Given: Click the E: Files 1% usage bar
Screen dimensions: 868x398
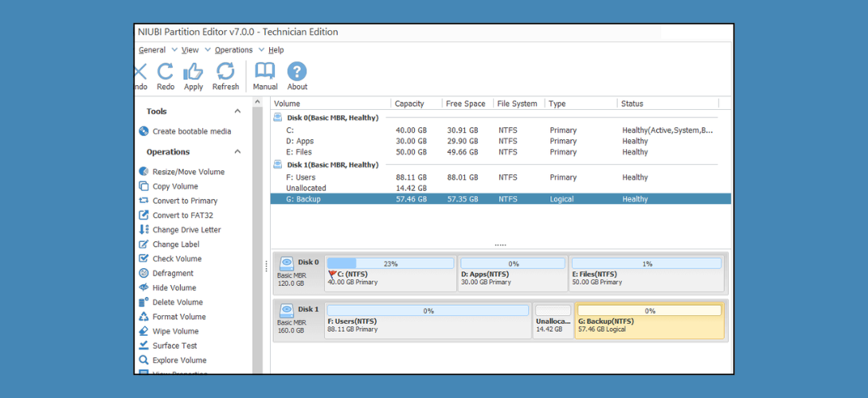Looking at the screenshot, I should click(647, 263).
